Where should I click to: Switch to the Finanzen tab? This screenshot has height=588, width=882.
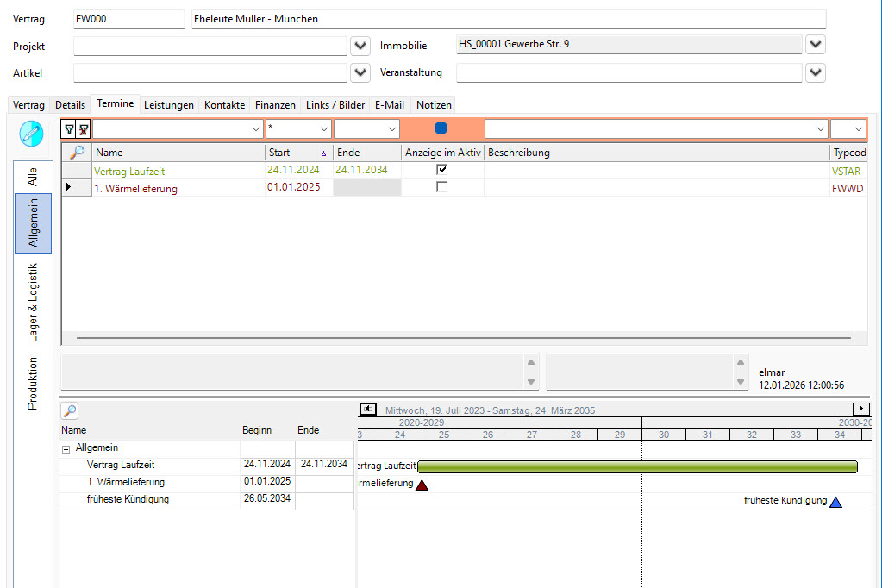[x=275, y=105]
